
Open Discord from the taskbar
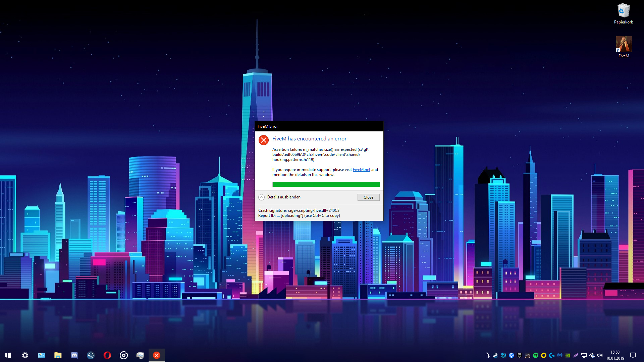74,355
